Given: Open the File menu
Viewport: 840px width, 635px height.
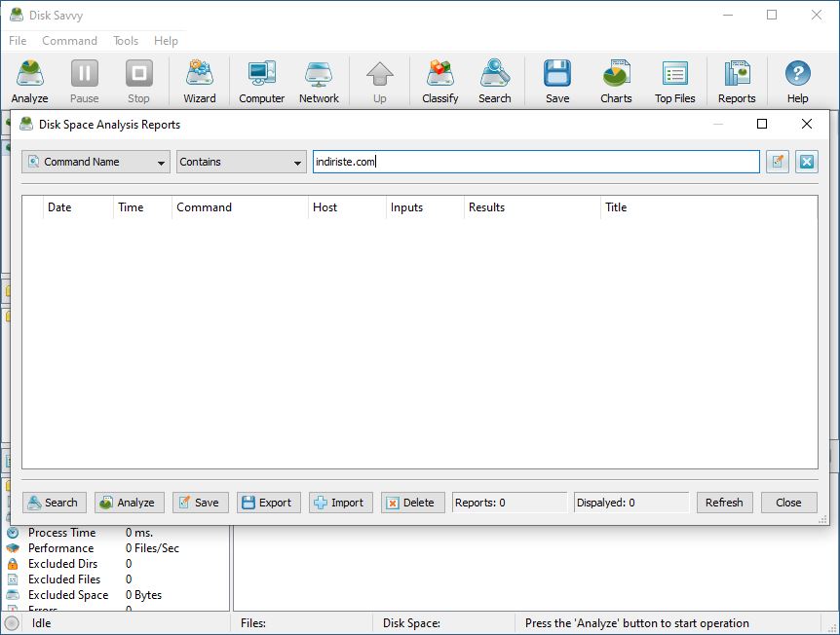Looking at the screenshot, I should coord(18,41).
